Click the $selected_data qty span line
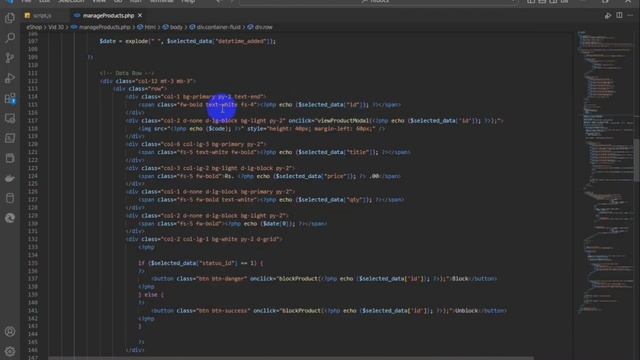 pyautogui.click(x=271, y=200)
